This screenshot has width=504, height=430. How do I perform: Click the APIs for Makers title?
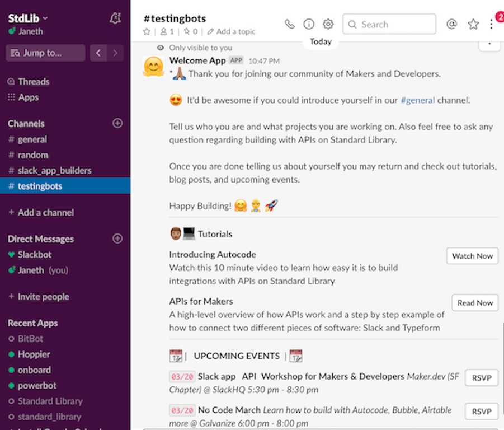[201, 301]
